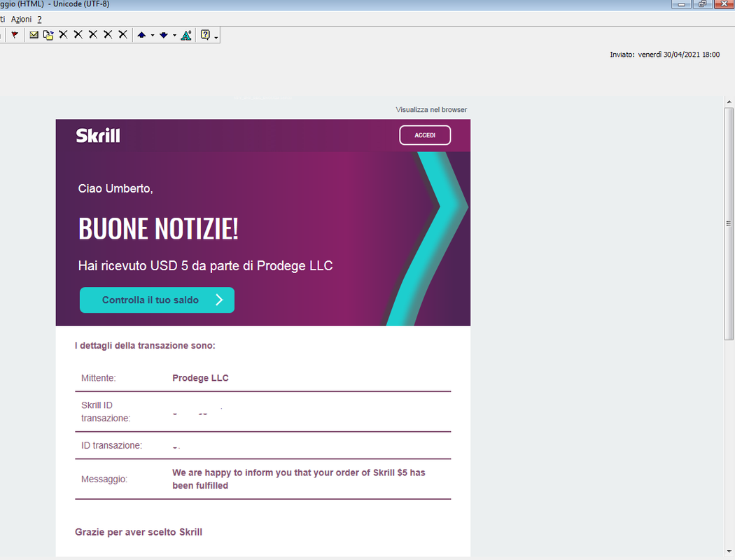This screenshot has height=560, width=735.
Task: Click the vertical scrollbar thumb
Action: (729, 223)
